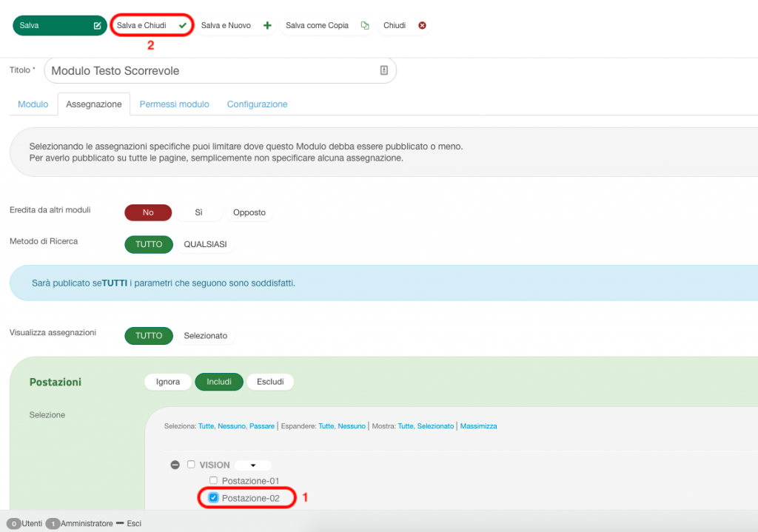The width and height of the screenshot is (758, 532).
Task: Set Visualizza assegnazioni to Selezionato
Action: [206, 336]
